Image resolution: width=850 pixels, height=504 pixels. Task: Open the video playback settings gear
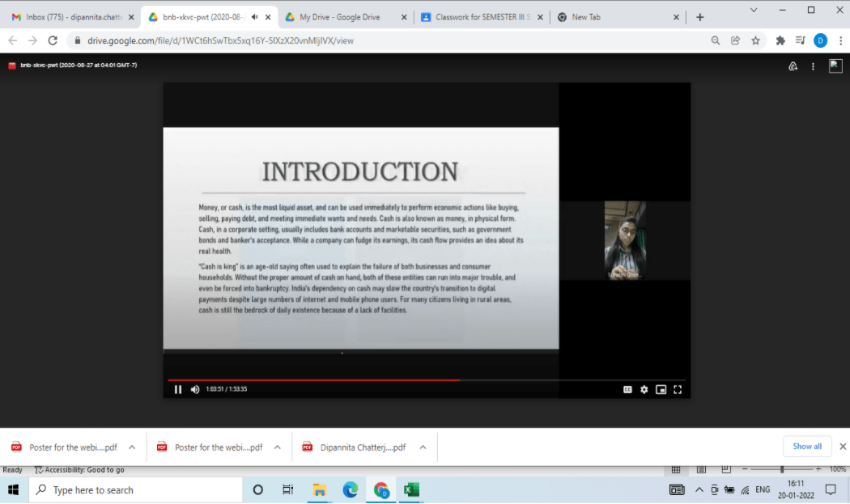tap(644, 389)
